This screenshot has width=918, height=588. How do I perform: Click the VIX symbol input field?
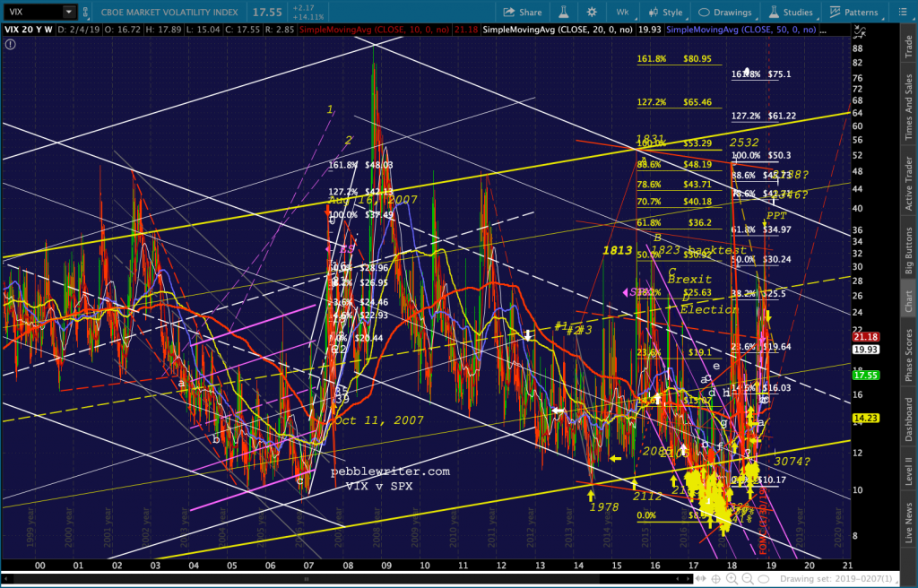[x=32, y=13]
